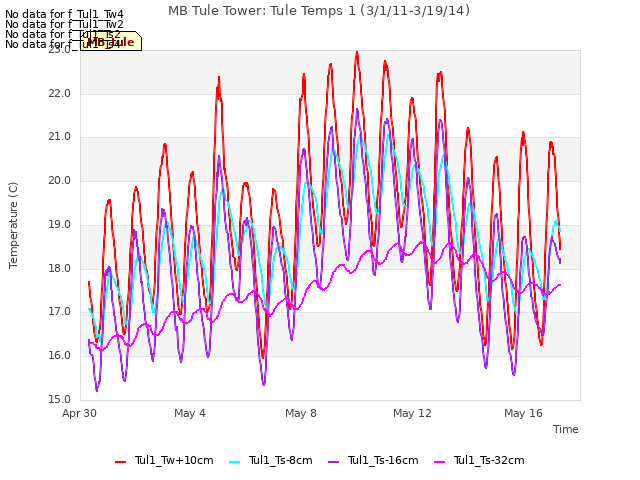The height and width of the screenshot is (480, 640).
Task: Click the 18.0 y-axis tick label
Action: (60, 269)
